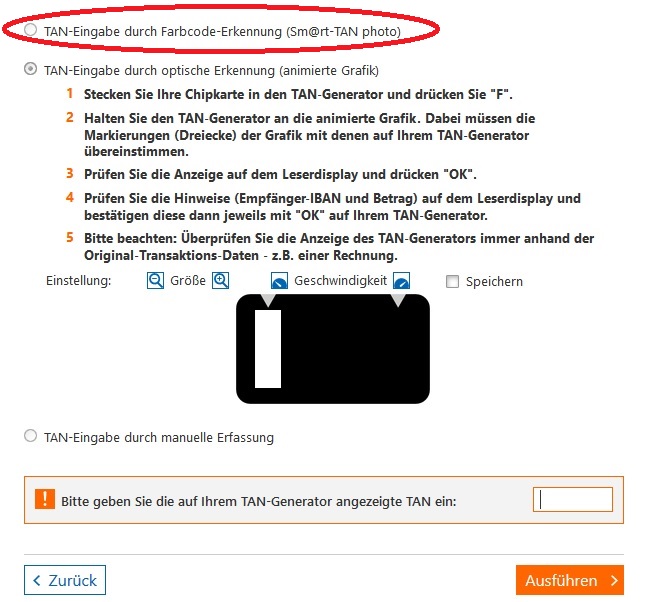
Task: Click the 'Ausführen' text on orange button
Action: pos(561,581)
